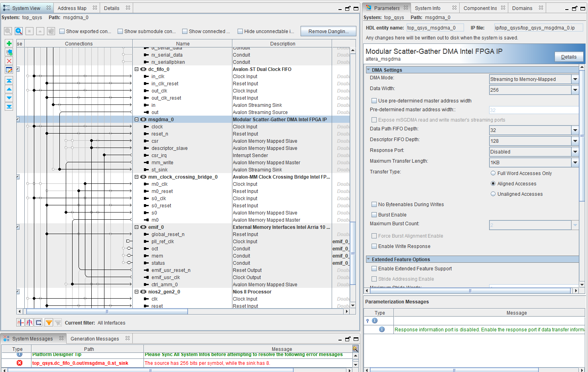This screenshot has height=372, width=588.
Task: Click the green plus add component icon
Action: pos(9,43)
